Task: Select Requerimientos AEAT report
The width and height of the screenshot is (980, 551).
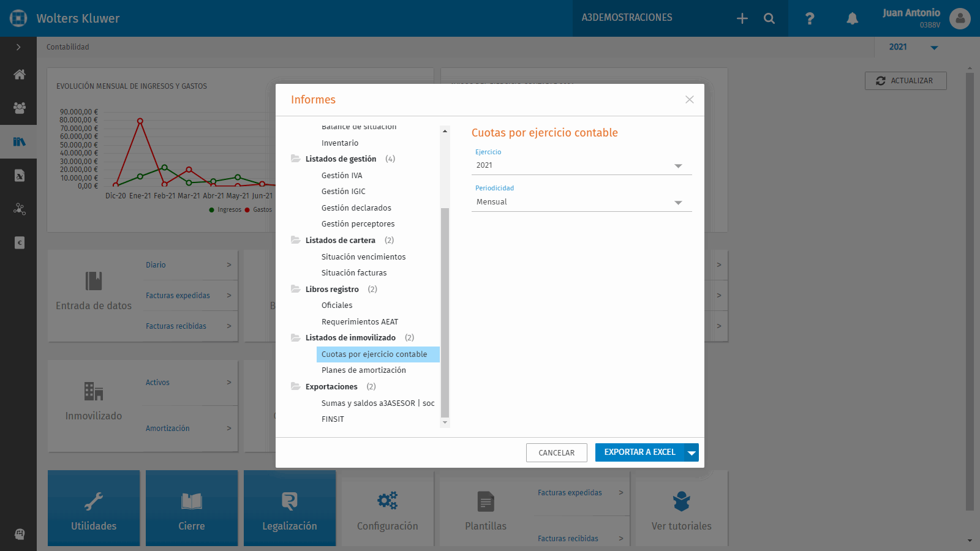Action: pos(360,321)
